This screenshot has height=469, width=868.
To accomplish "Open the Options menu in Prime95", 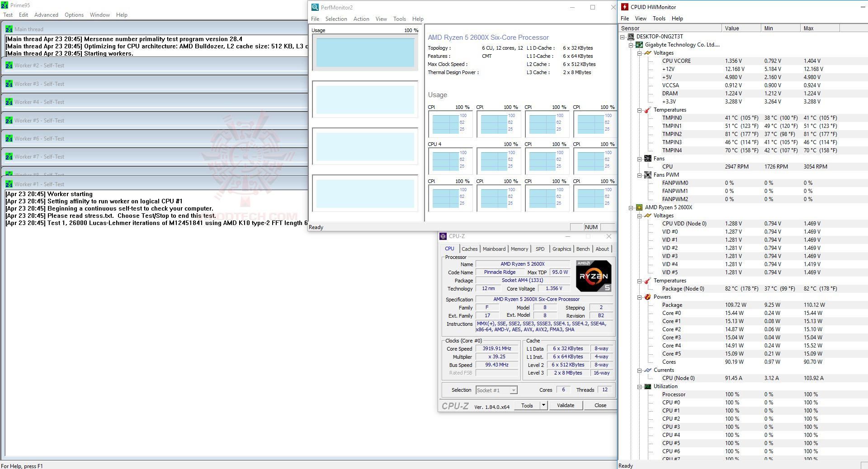I will click(x=74, y=15).
